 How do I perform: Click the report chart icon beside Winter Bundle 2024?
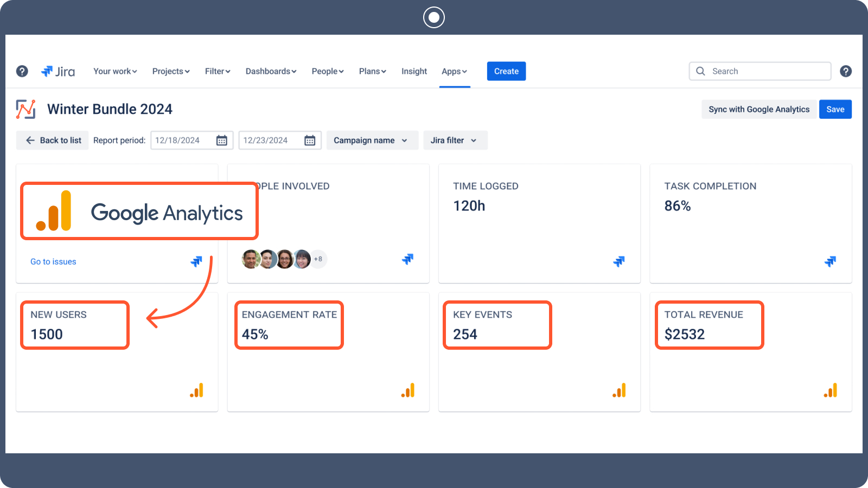25,109
